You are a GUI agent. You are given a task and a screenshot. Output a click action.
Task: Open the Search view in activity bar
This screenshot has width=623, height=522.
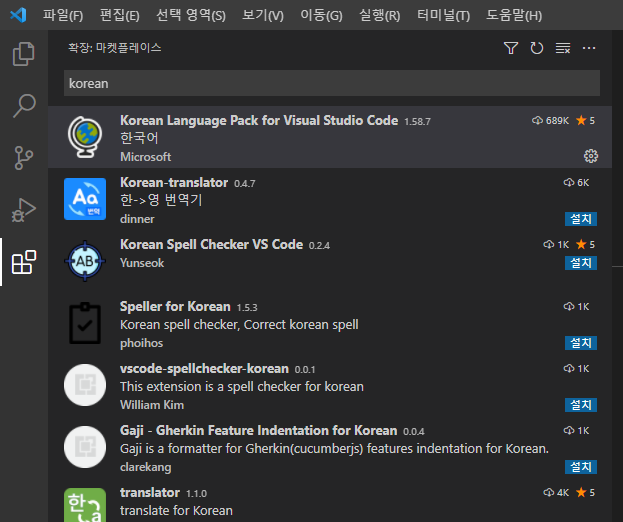[24, 106]
